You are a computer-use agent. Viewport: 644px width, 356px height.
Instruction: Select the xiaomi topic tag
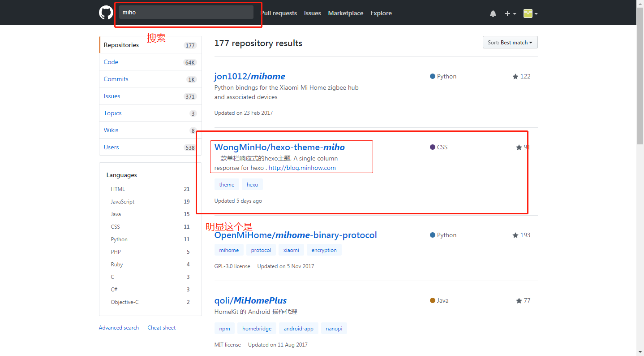(x=291, y=250)
